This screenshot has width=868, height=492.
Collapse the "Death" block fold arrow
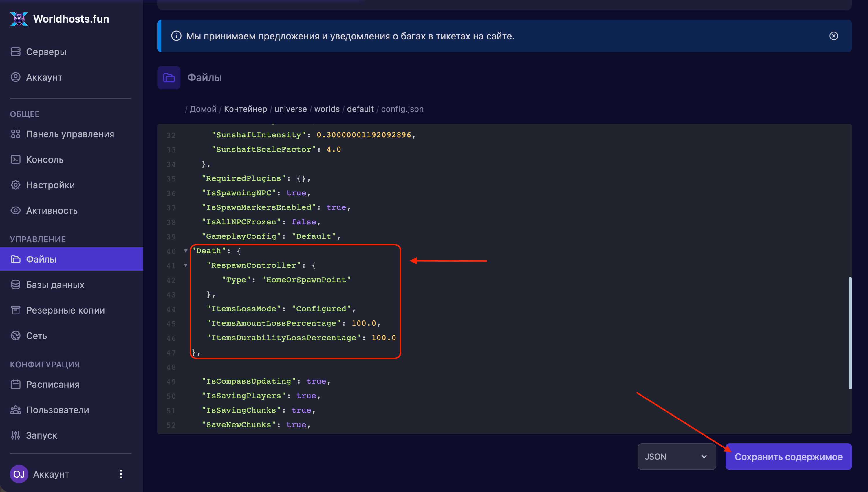186,251
